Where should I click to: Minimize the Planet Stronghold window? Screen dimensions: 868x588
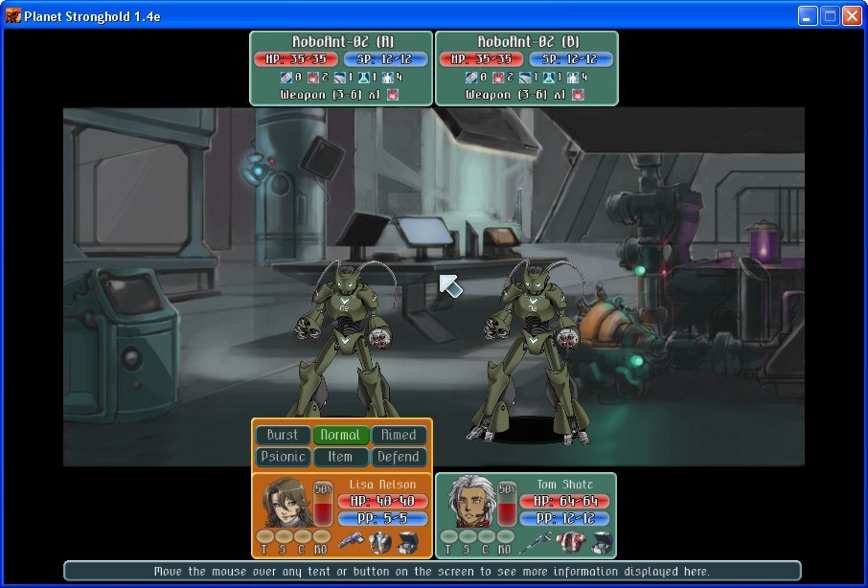pos(808,16)
